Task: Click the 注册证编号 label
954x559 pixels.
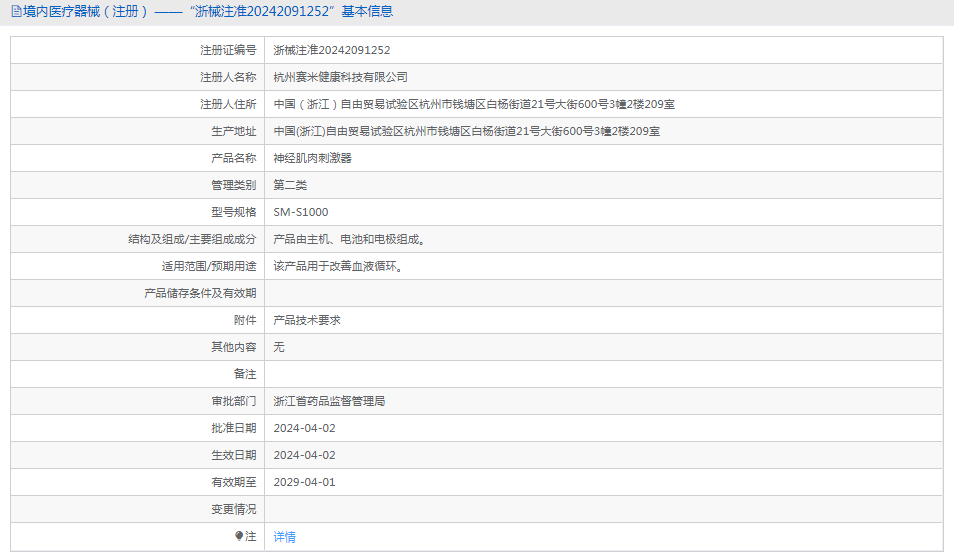Action: 228,50
